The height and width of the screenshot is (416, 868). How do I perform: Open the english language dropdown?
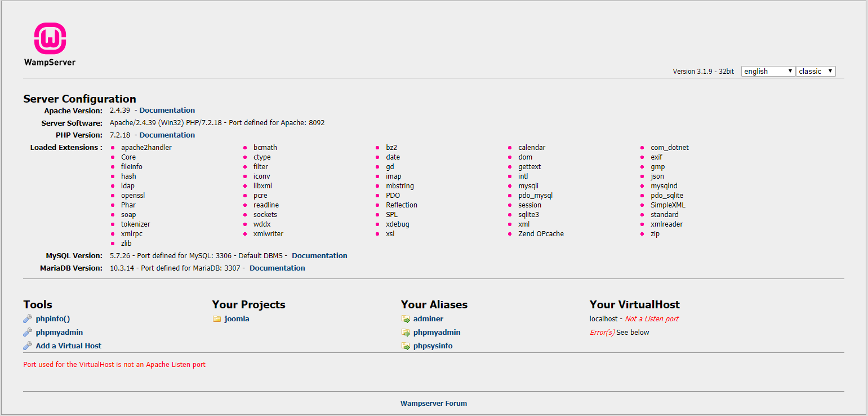point(768,71)
